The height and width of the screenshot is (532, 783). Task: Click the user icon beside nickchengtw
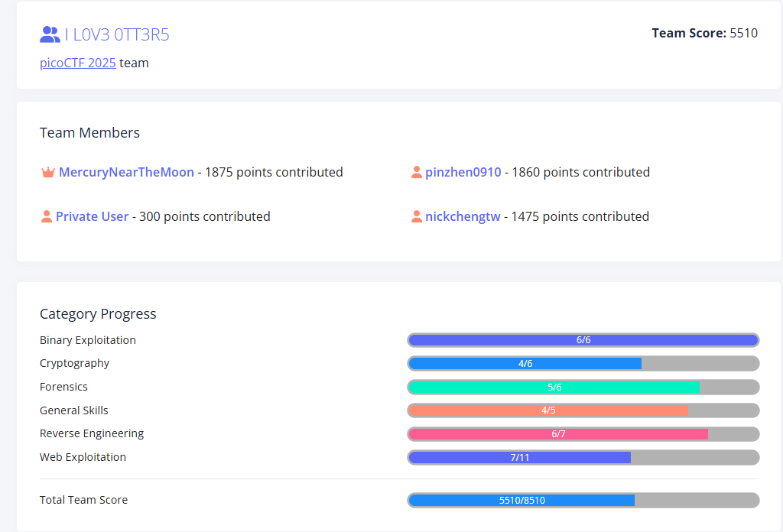417,217
